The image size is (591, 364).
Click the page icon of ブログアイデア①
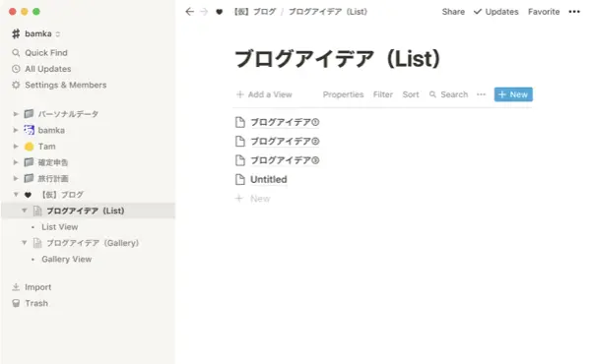[240, 122]
